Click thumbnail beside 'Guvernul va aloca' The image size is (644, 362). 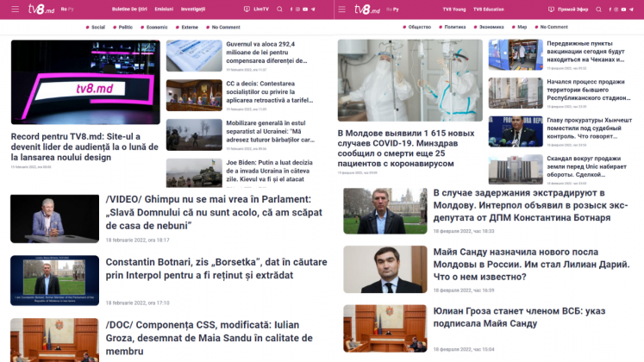click(x=194, y=55)
